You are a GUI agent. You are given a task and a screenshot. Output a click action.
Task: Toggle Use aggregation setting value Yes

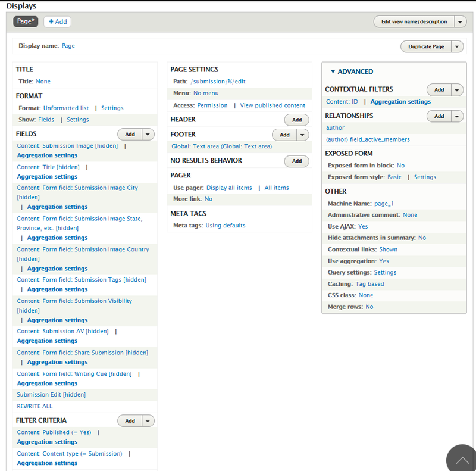tap(384, 261)
